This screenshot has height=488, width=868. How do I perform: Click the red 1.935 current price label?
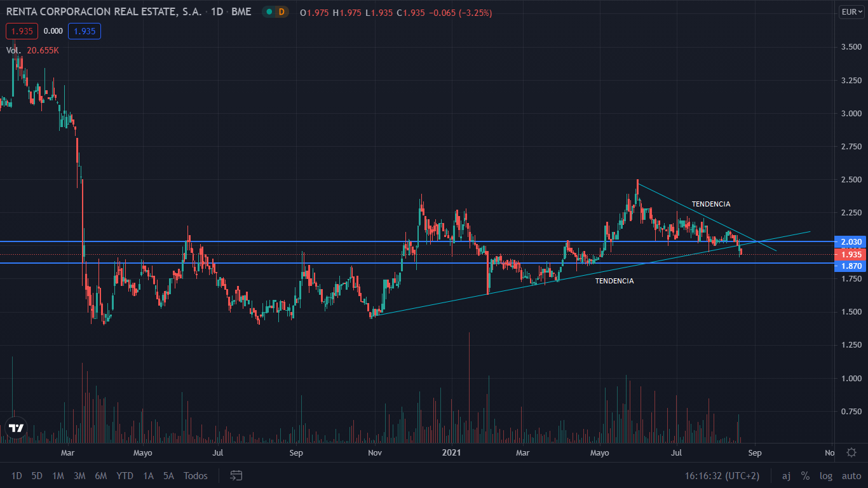851,254
